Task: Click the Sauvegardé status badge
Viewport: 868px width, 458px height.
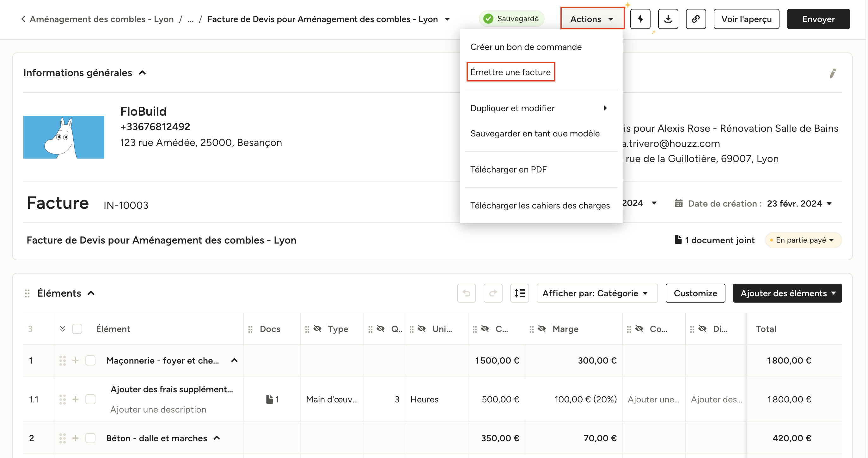Action: [x=511, y=19]
